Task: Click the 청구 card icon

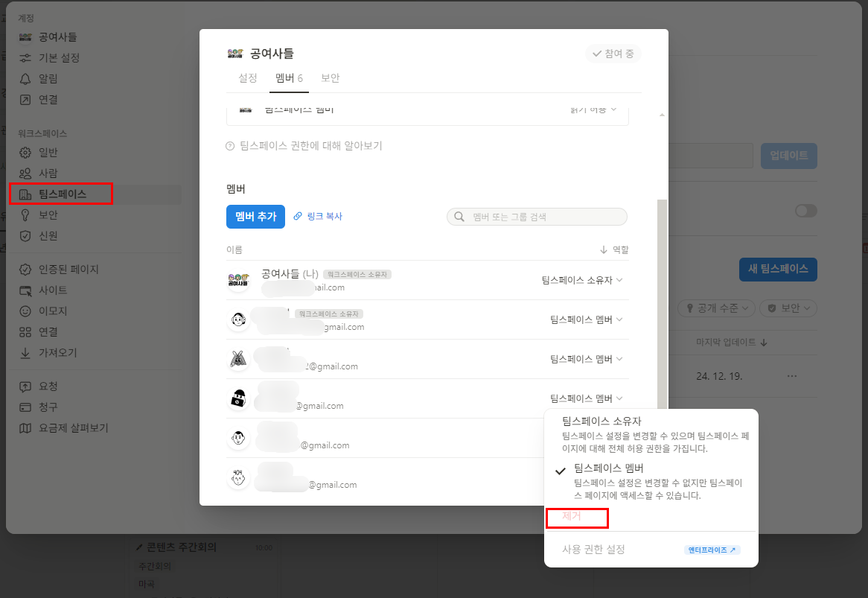Action: coord(25,407)
